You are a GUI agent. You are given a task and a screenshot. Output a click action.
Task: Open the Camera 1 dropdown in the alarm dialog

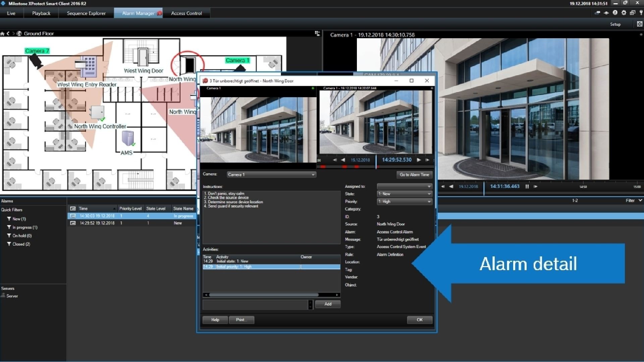[x=271, y=175]
